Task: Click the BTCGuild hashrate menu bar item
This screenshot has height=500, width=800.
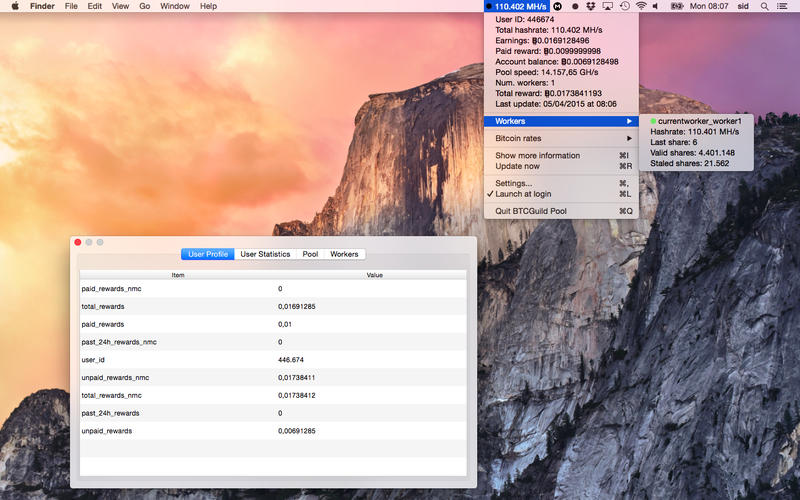Action: pyautogui.click(x=515, y=6)
